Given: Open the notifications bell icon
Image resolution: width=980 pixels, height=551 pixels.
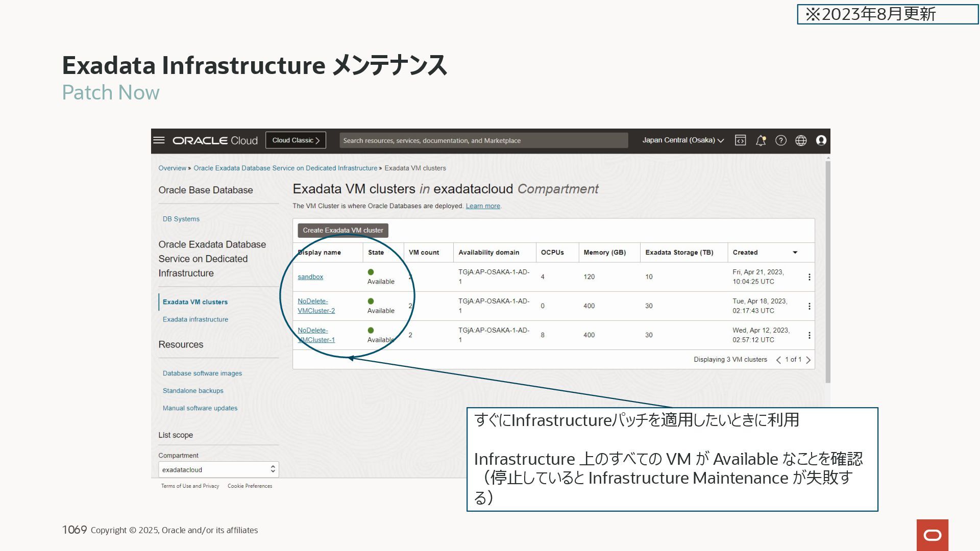Looking at the screenshot, I should tap(761, 140).
